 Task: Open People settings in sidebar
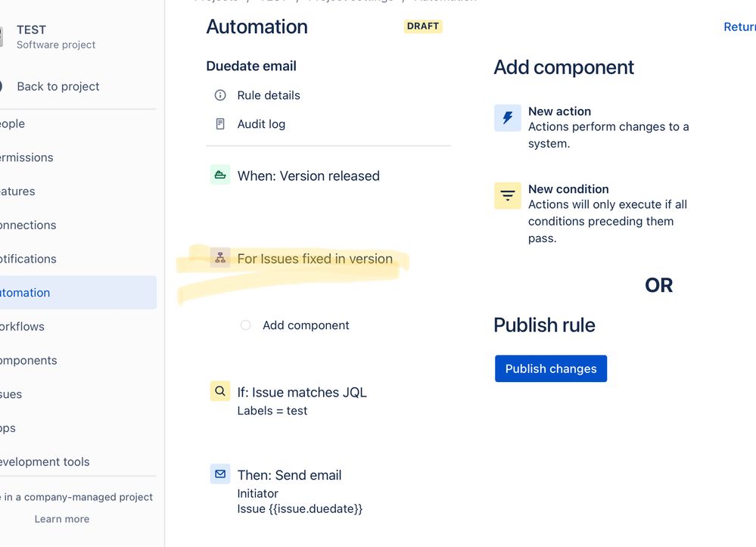(x=13, y=124)
